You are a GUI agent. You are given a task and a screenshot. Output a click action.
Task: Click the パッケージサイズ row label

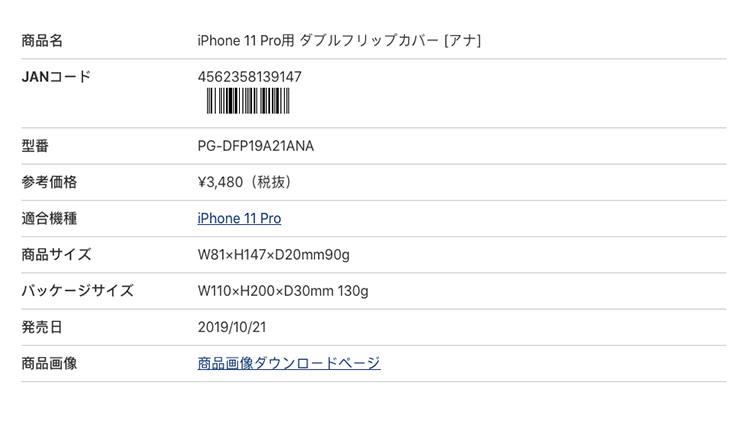click(77, 291)
